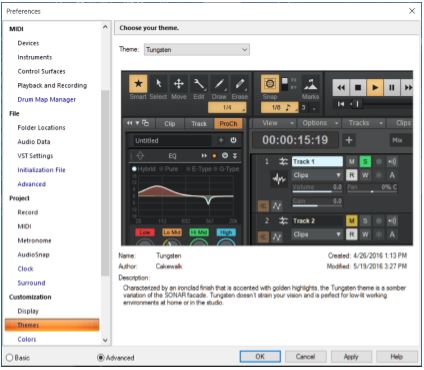Open the Metronome settings page
This screenshot has height=370, width=424.
click(x=34, y=240)
